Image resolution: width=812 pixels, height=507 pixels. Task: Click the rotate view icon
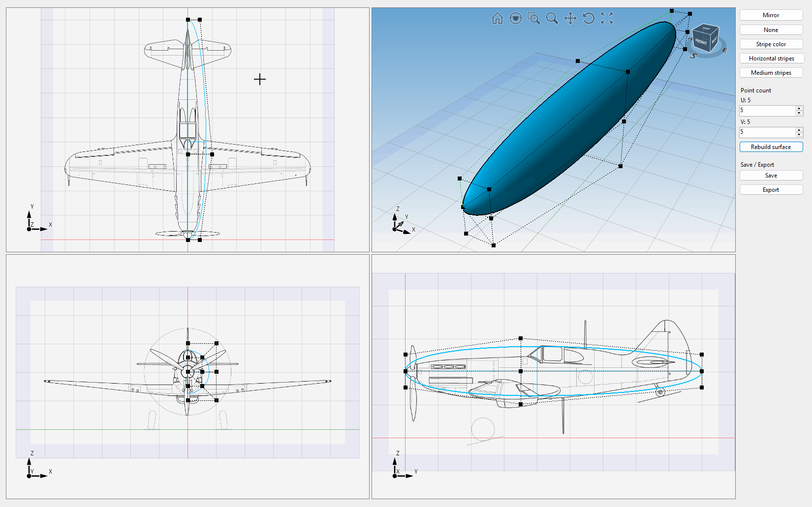point(589,19)
